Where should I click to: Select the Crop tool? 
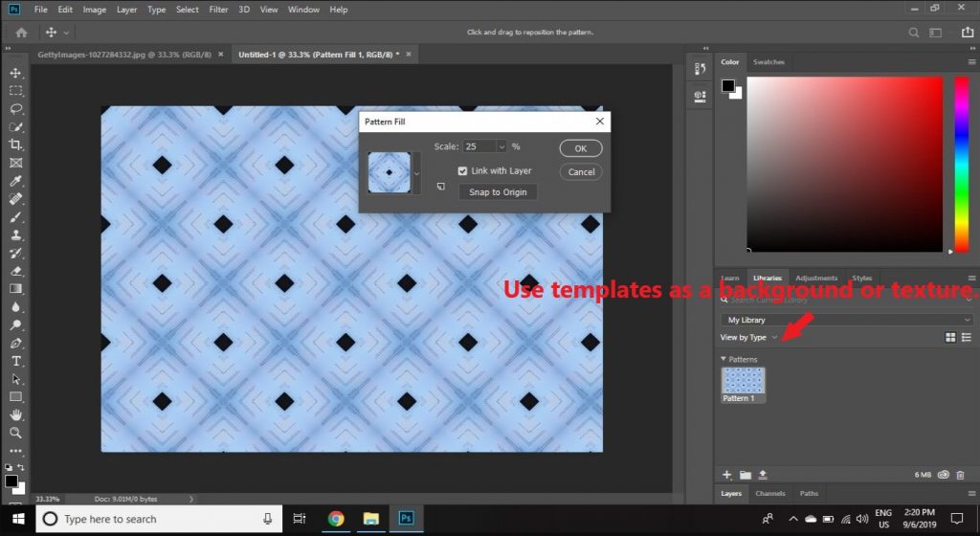point(15,145)
